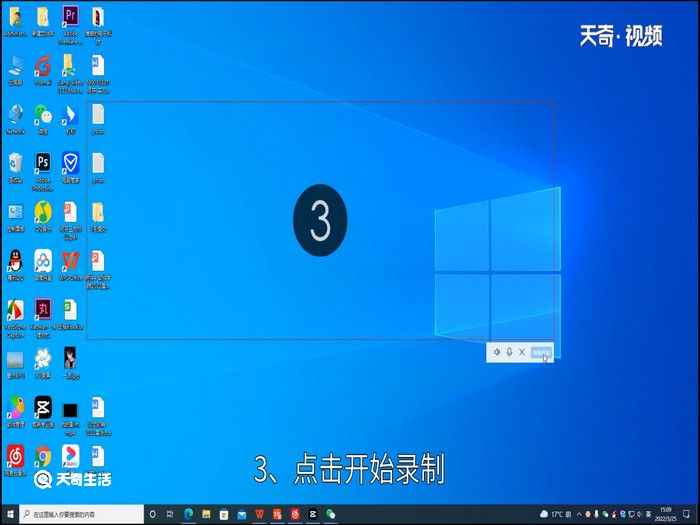This screenshot has width=700, height=525.
Task: Open the Recycle Bin on the desktop
Action: pos(16,168)
